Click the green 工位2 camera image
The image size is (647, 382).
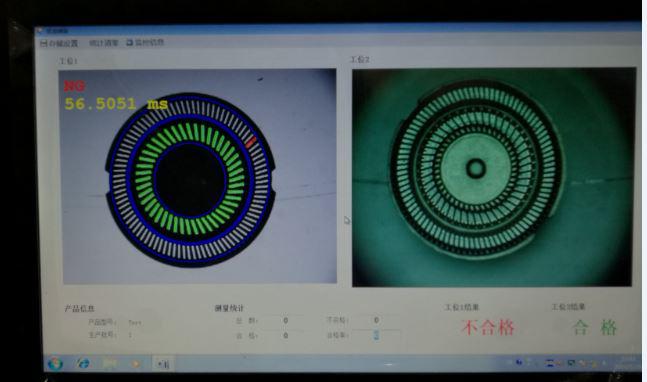493,177
